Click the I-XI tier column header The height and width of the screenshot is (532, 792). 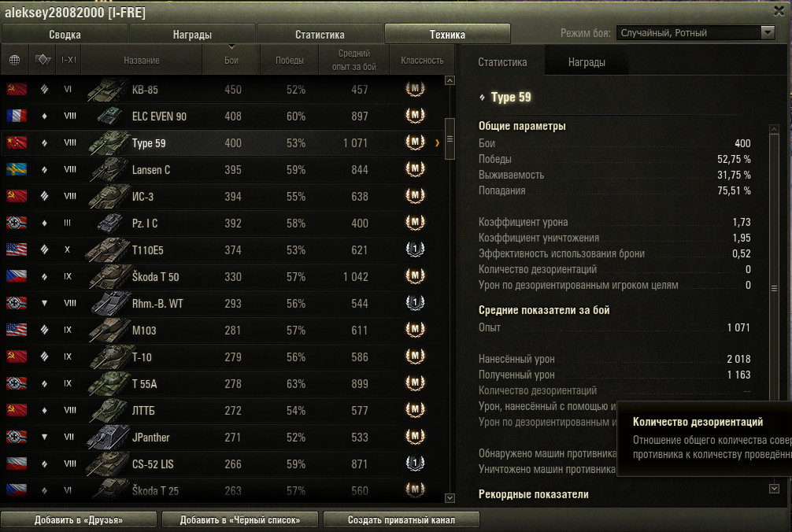68,60
